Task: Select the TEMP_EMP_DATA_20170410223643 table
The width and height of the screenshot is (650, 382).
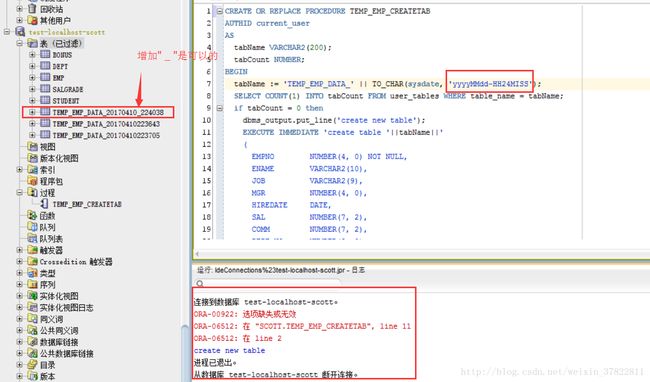Action: [106, 123]
